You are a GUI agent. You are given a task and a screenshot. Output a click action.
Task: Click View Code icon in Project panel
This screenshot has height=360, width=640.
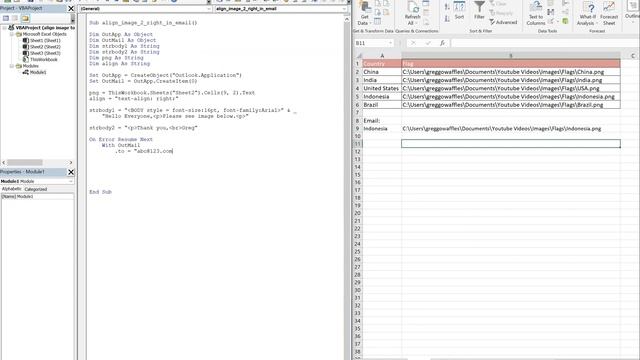(6, 18)
